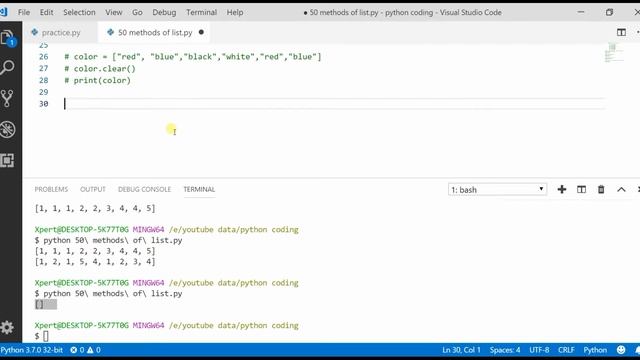Image resolution: width=640 pixels, height=360 pixels.
Task: Open the Edit menu
Action: (46, 12)
